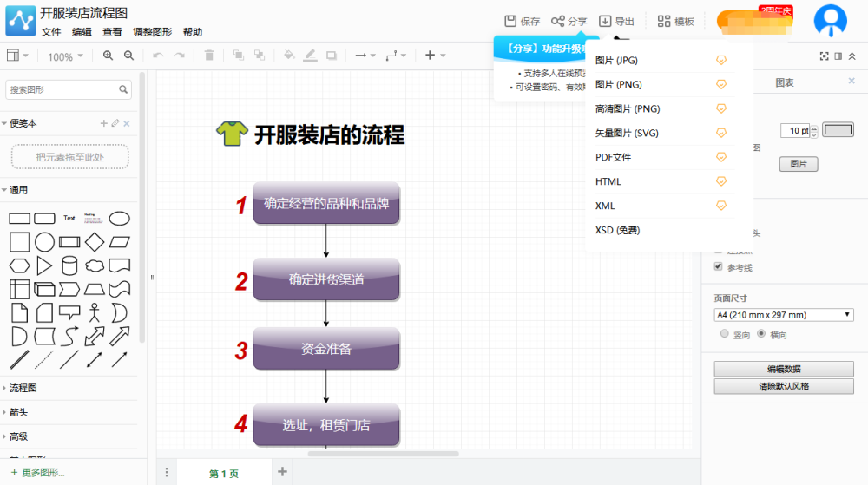Select the fill color bucket icon
The image size is (868, 485).
pos(289,55)
